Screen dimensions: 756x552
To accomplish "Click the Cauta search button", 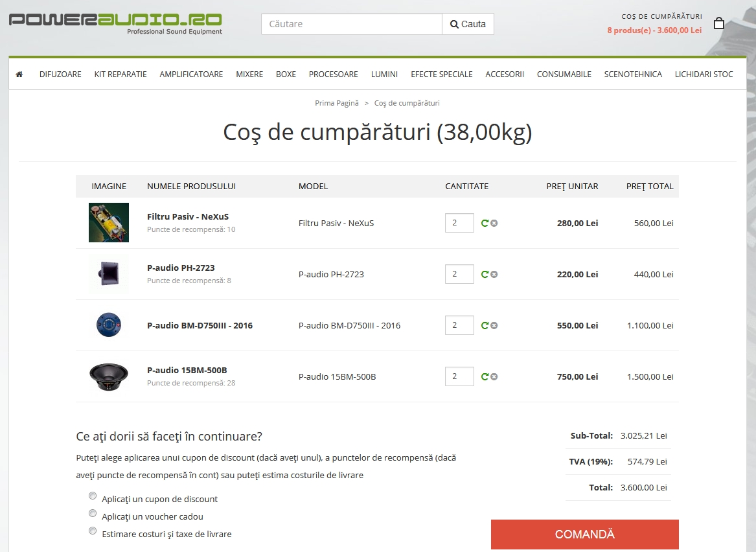I will pos(468,24).
